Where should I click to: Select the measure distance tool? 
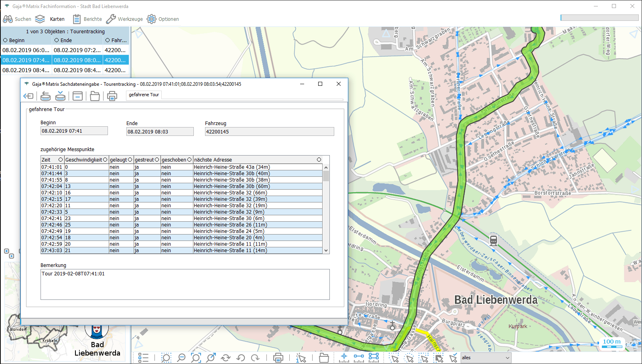359,358
